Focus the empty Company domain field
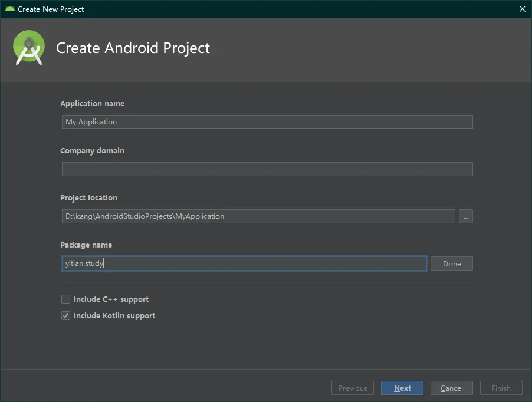 (x=267, y=169)
